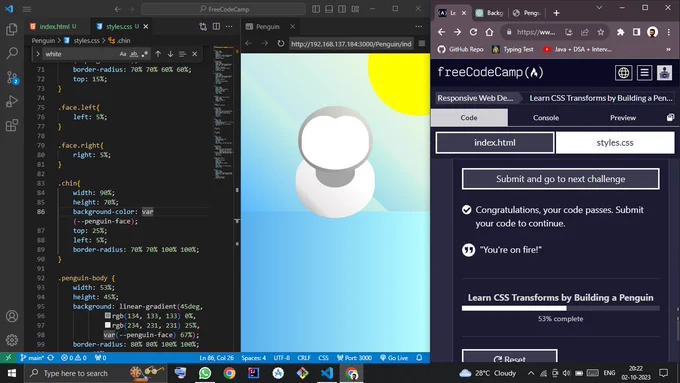This screenshot has height=383, width=680.
Task: Show hidden system tray icons
Action: 531,373
